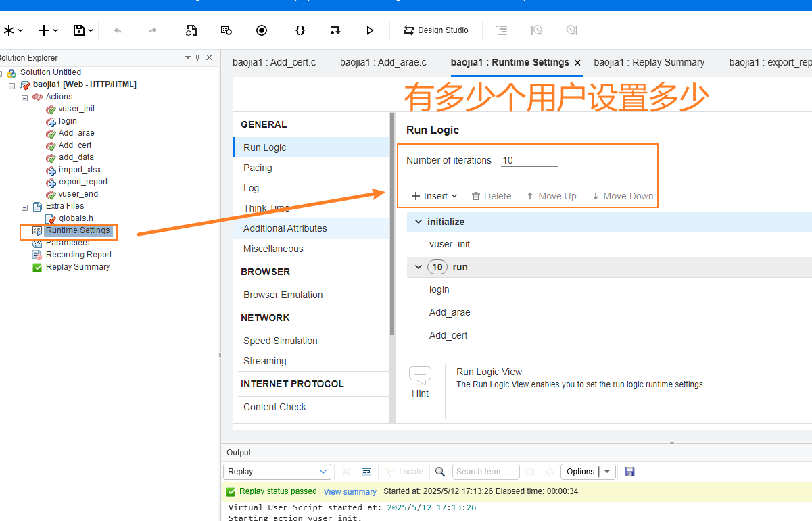Close the Runtime Settings tab
The width and height of the screenshot is (812, 521).
[x=577, y=63]
